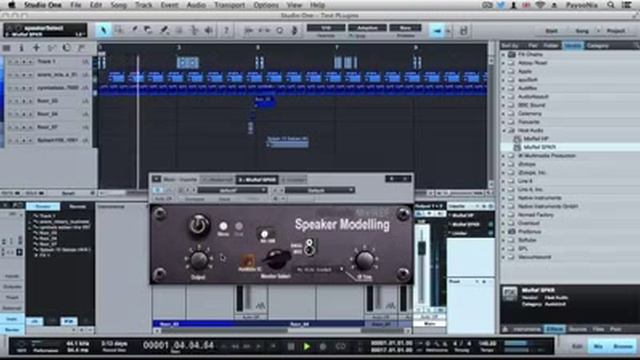Toggle Loop in the transport bar
640x360 pixels.
pos(341,347)
